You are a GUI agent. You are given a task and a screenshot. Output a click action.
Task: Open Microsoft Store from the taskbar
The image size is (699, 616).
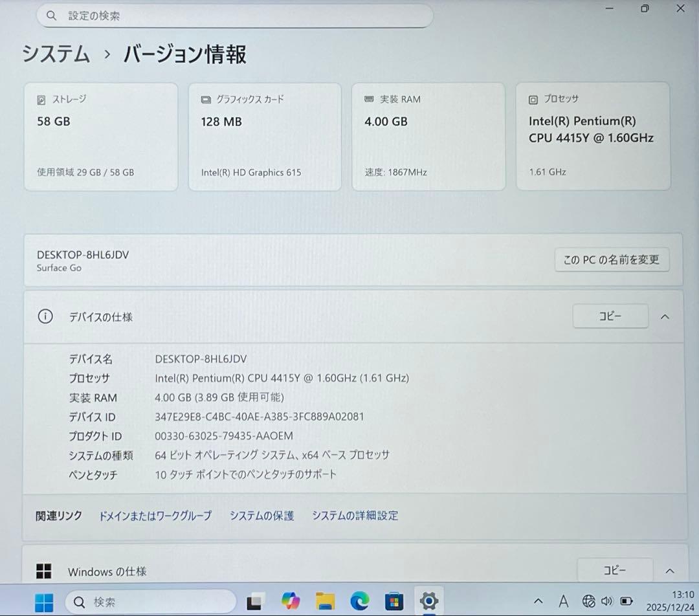(x=394, y=601)
